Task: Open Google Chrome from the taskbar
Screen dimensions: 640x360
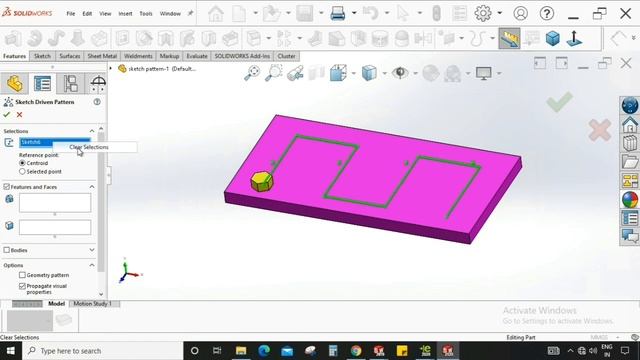Action: pyautogui.click(x=356, y=351)
